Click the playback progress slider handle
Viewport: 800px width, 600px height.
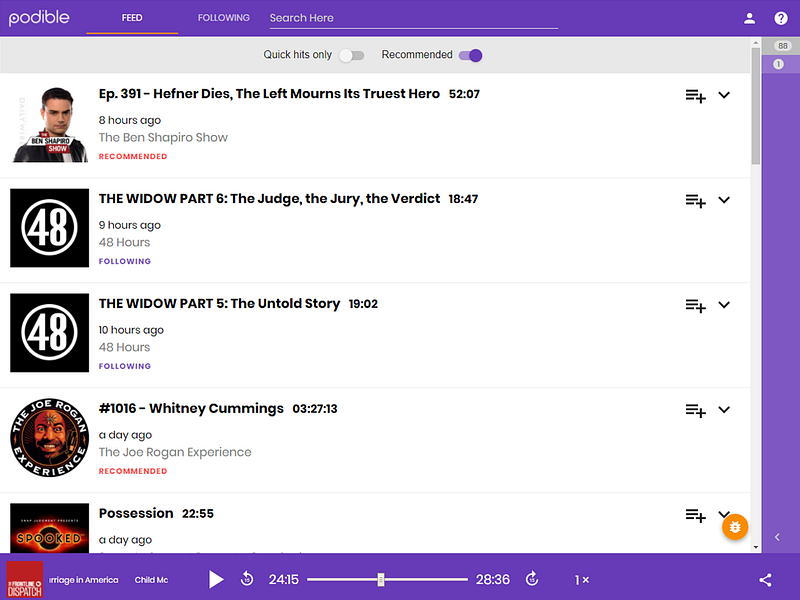click(x=381, y=579)
